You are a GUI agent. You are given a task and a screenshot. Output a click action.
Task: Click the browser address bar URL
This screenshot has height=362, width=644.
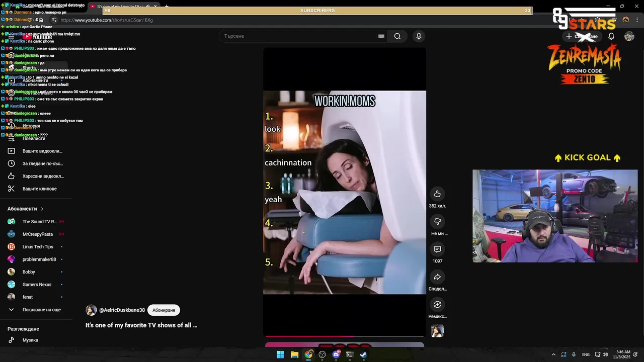coord(107,20)
